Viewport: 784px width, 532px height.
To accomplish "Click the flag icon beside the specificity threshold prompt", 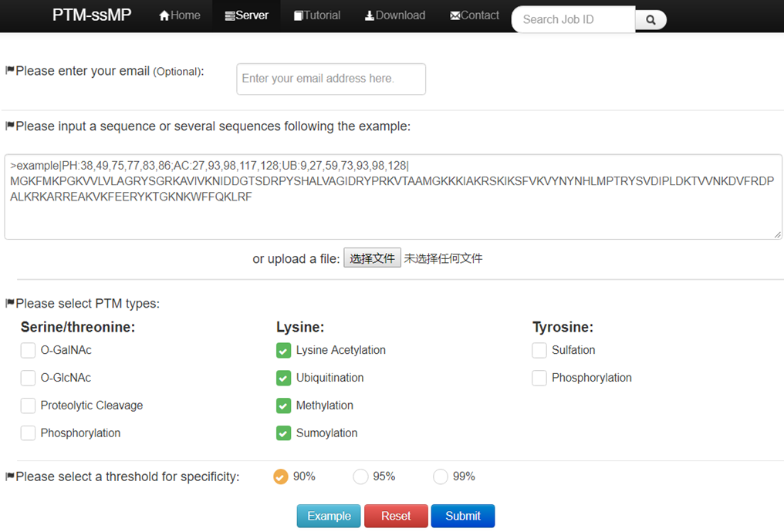I will 8,476.
